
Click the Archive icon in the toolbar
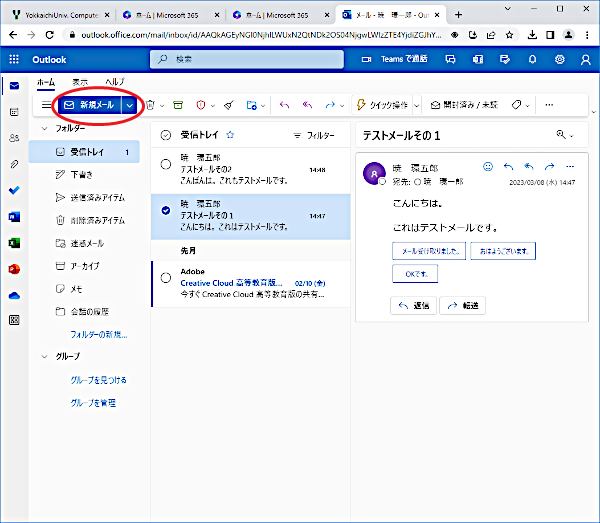pyautogui.click(x=178, y=105)
